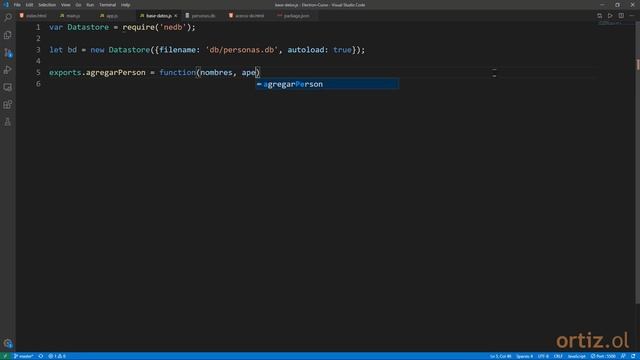Click the master branch indicator
The width and height of the screenshot is (640, 360).
23,356
